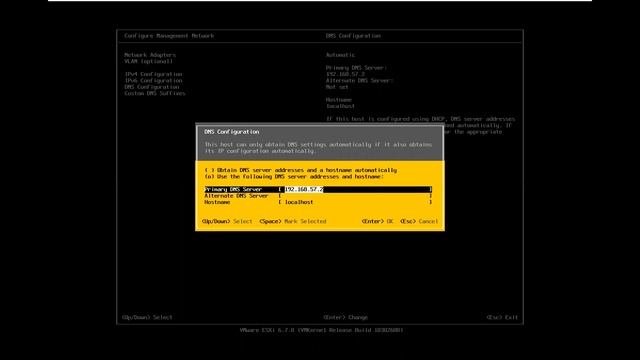Viewport: 640px width, 360px height.
Task: Click the <Space> Mark Selected hint
Action: pos(293,221)
